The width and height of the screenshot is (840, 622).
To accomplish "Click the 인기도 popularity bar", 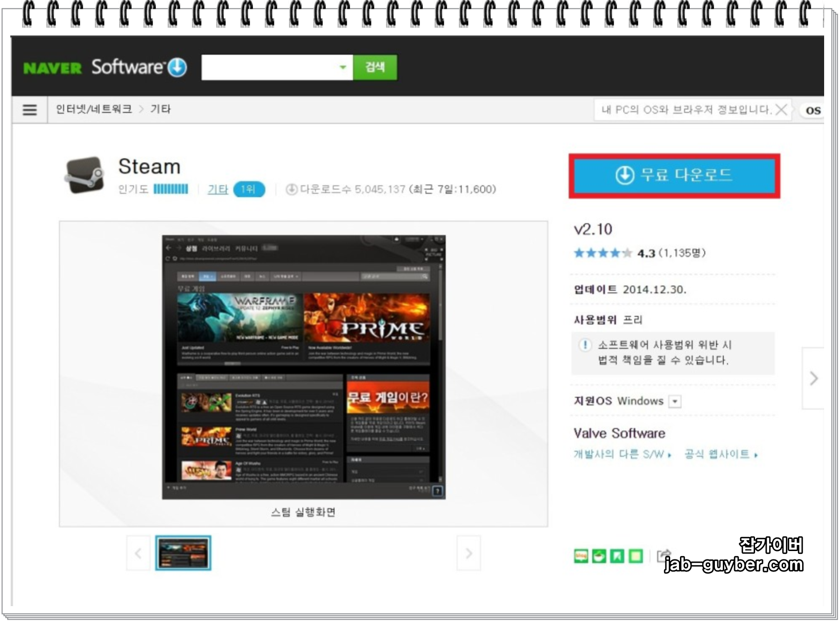I will (x=171, y=189).
